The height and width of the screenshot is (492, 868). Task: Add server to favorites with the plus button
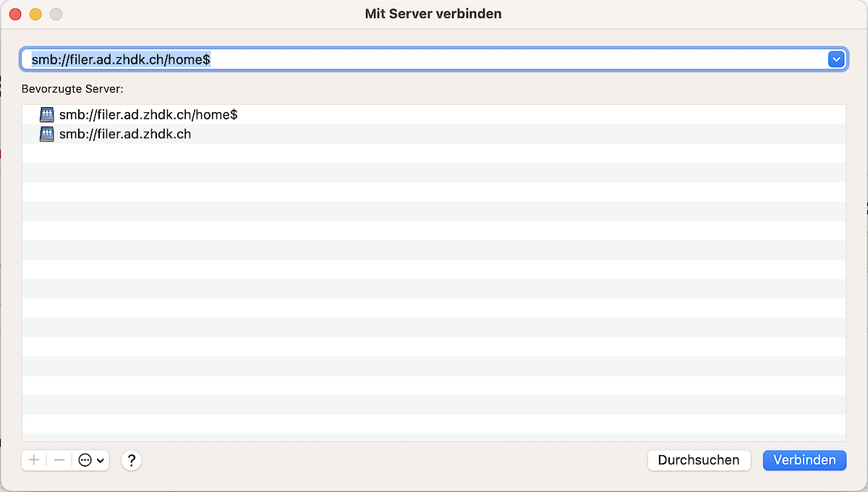pos(34,460)
